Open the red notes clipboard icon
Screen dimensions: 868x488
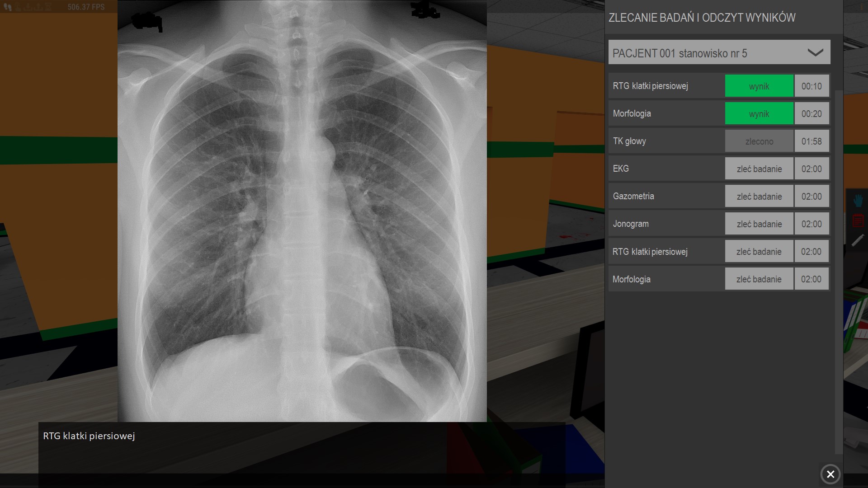[858, 221]
